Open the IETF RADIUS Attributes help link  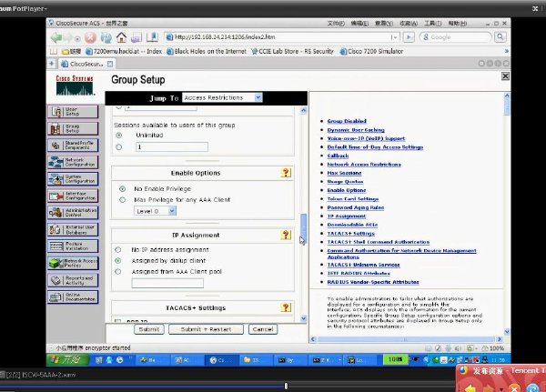click(359, 273)
